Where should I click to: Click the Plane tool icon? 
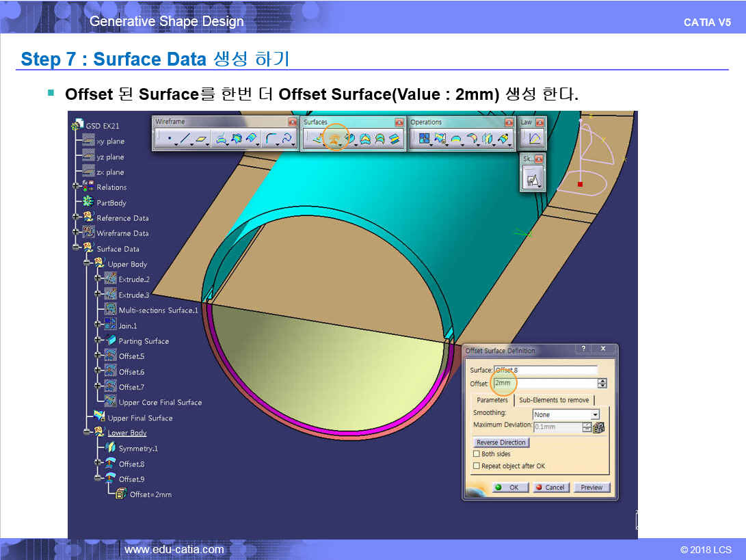click(x=202, y=139)
